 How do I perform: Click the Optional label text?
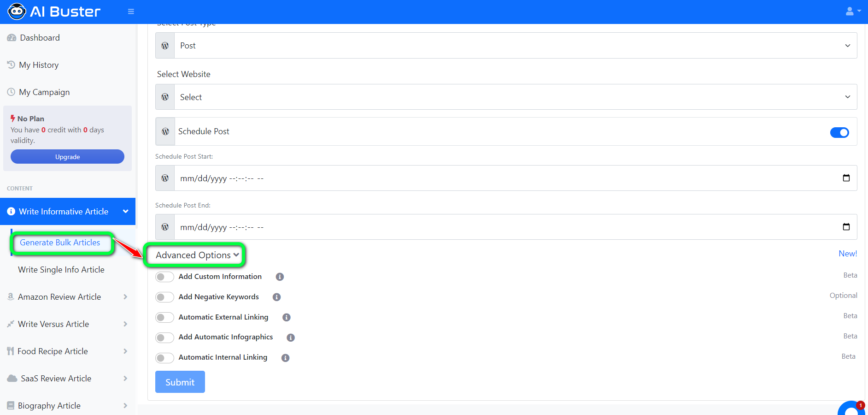(843, 296)
